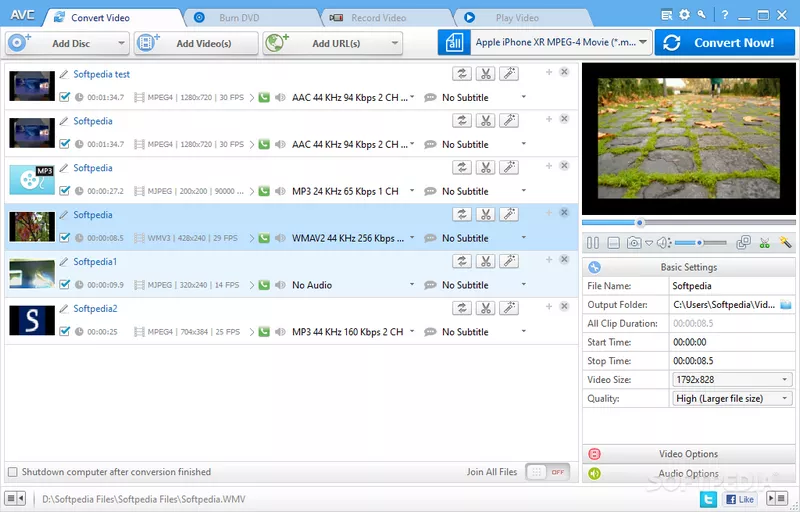This screenshot has width=800, height=512.
Task: Toggle left panel using bottom-left icon
Action: pos(15,498)
